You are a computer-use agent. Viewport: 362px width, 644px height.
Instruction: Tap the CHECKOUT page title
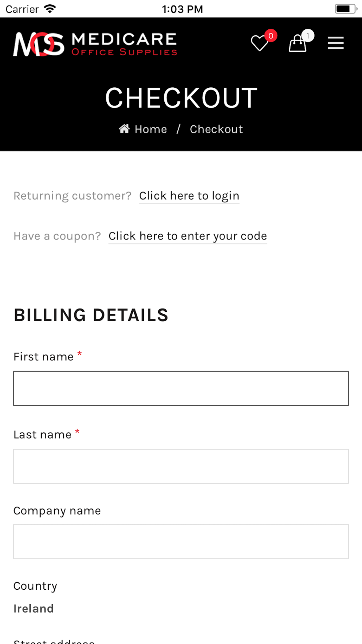[181, 98]
